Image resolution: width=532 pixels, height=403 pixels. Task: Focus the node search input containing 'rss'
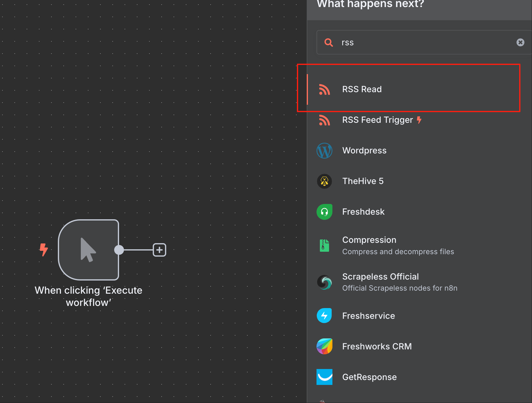tap(424, 42)
